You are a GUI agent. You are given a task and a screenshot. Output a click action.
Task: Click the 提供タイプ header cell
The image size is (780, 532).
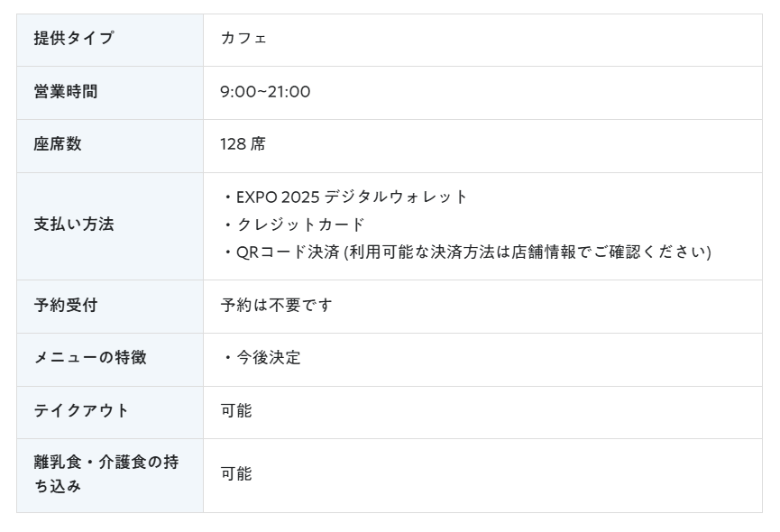point(110,40)
